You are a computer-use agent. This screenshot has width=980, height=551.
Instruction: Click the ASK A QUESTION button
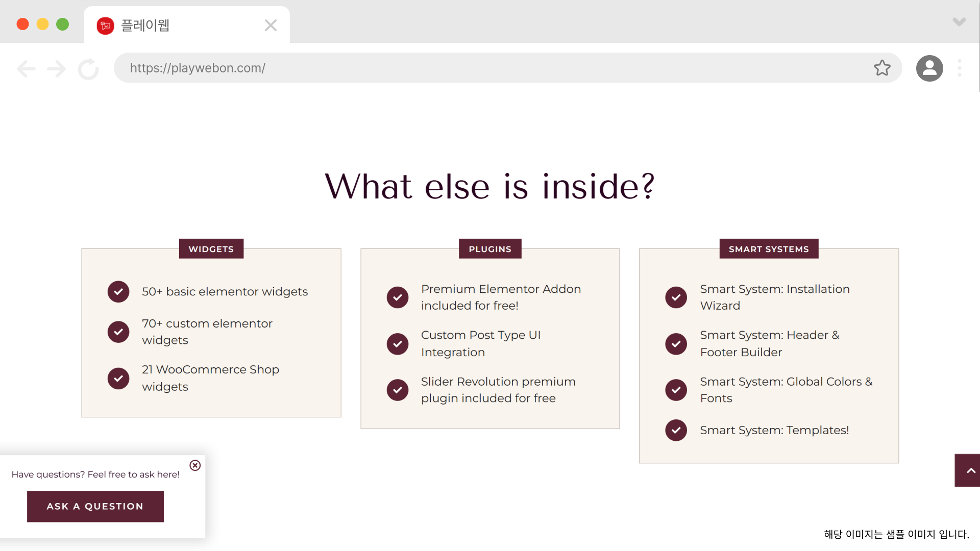[95, 507]
